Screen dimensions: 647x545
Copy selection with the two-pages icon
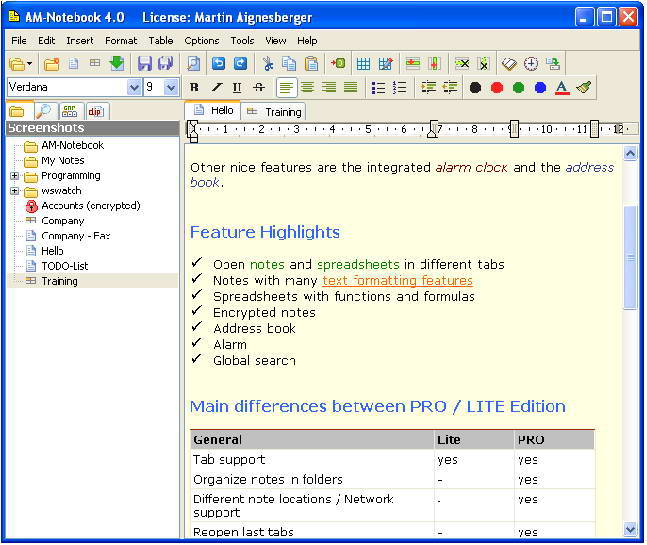click(289, 64)
